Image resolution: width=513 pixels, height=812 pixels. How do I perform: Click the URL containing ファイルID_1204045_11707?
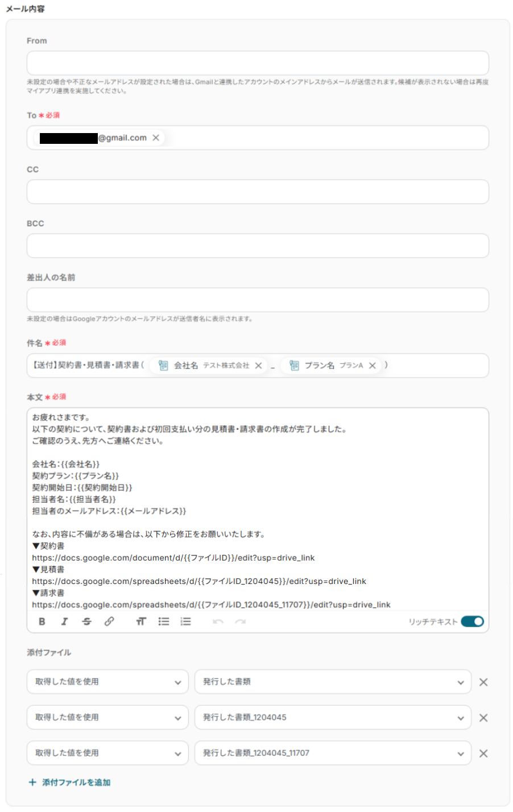tap(211, 604)
